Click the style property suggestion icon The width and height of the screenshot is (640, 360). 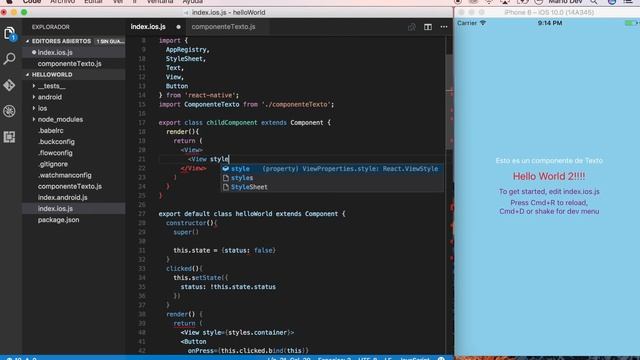tap(226, 169)
